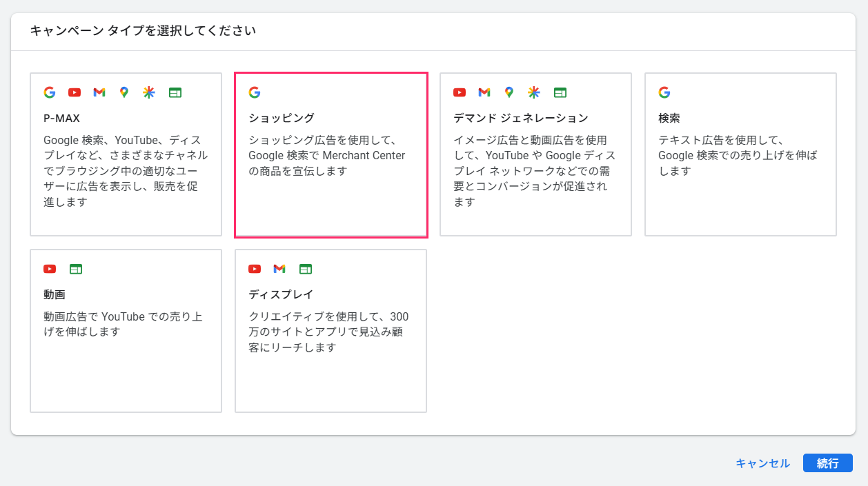Choose the デマンド ジェネレーション campaign title

[x=521, y=119]
